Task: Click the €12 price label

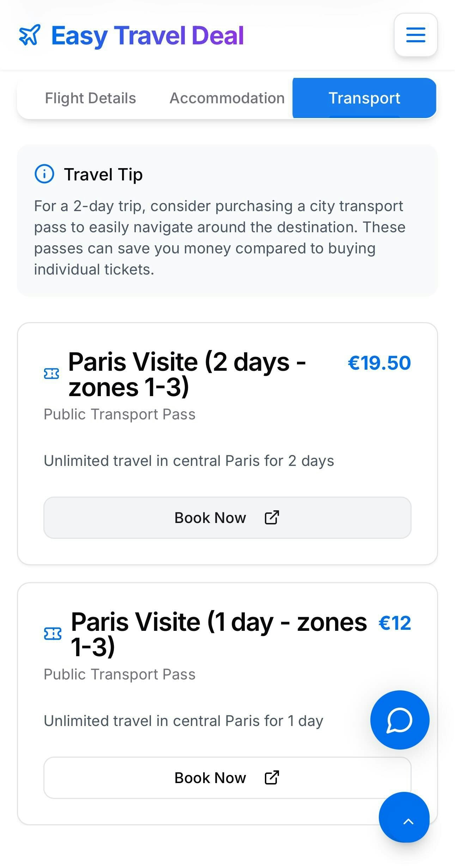Action: (x=395, y=623)
